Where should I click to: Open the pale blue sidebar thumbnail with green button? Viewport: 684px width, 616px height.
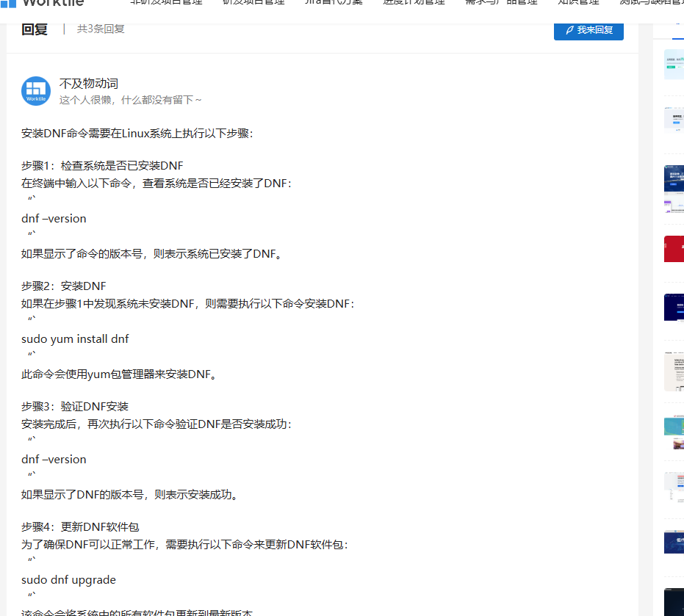[674, 65]
